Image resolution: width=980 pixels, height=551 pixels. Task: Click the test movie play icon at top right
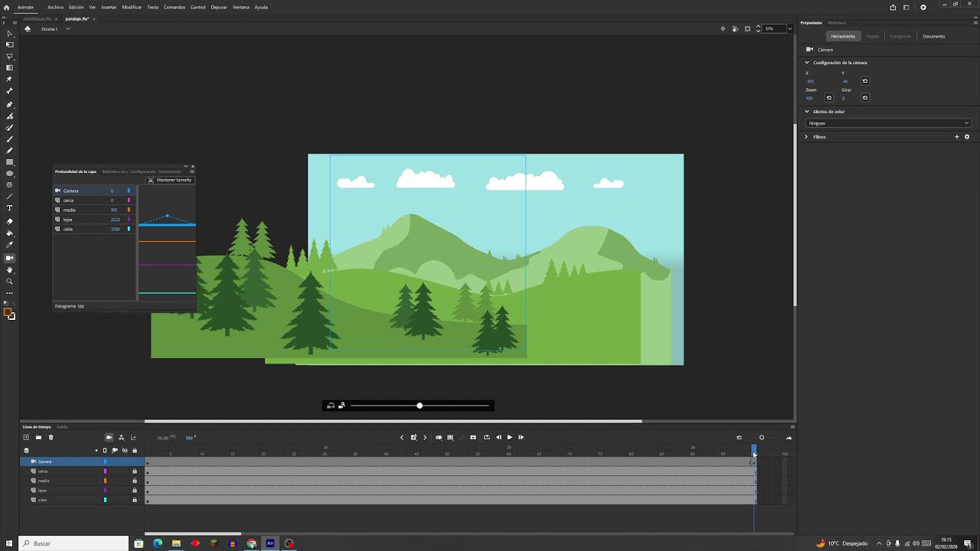pyautogui.click(x=923, y=7)
